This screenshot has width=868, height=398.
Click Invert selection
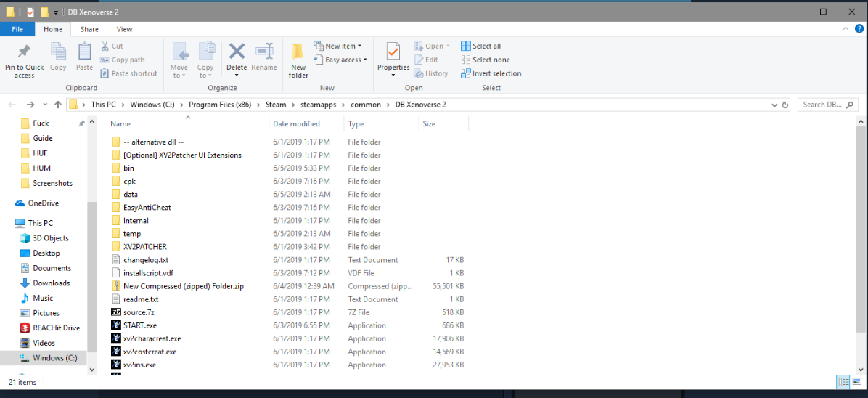(491, 73)
